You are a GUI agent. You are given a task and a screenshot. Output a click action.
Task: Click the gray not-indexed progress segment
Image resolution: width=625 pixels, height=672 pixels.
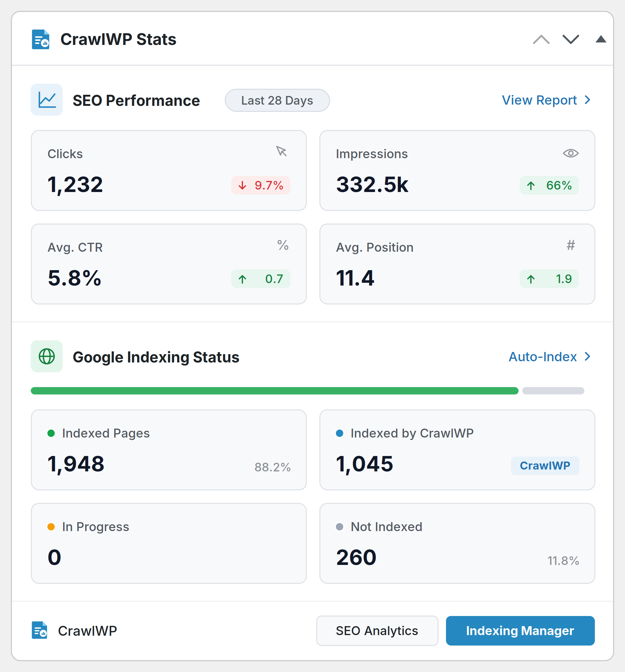553,391
